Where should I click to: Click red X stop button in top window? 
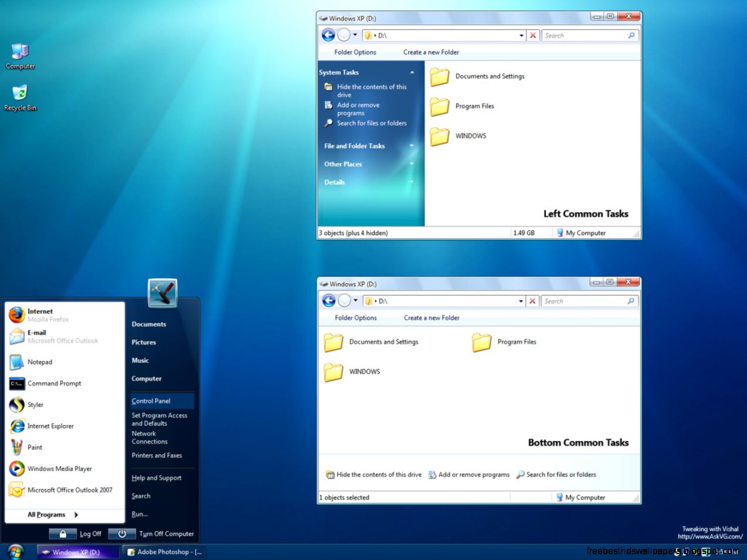tap(532, 35)
